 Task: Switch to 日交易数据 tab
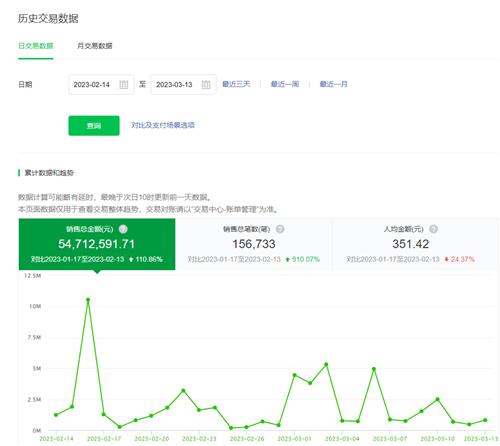point(36,46)
